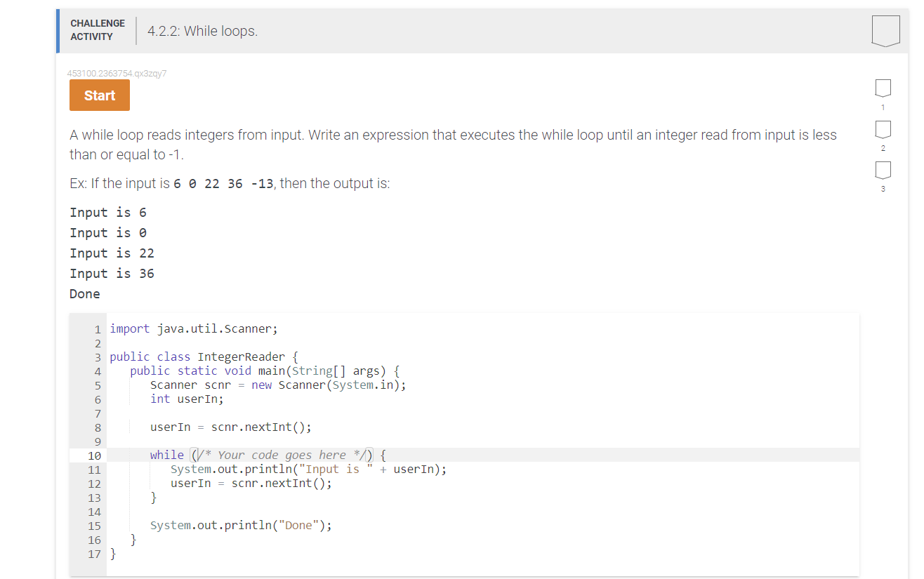Select the step 2 bookmark marker
This screenshot has height=579, width=924.
[x=883, y=129]
